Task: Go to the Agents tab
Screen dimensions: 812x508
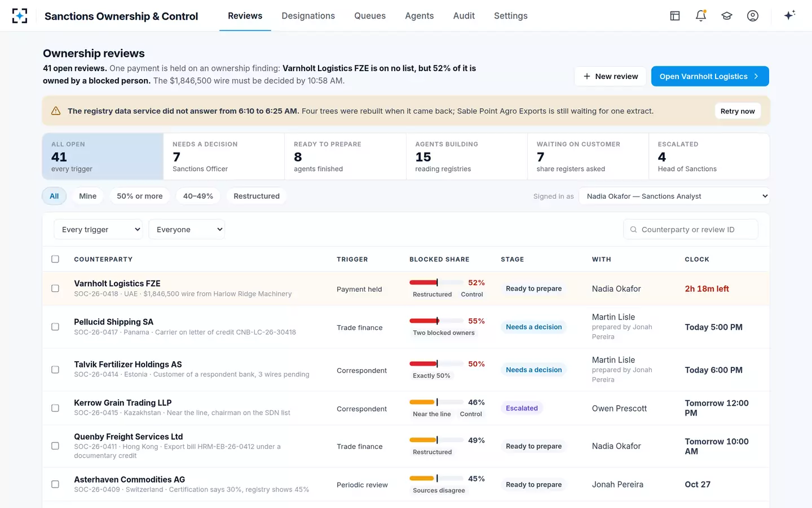Action: (420, 16)
